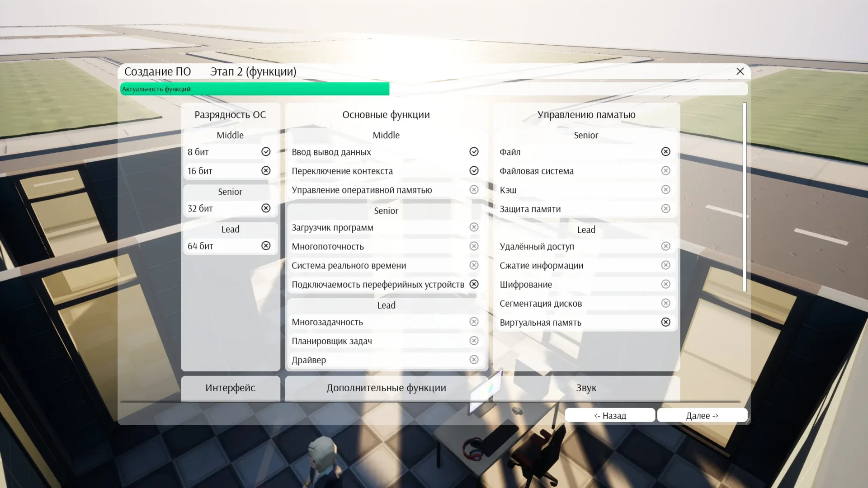Viewport: 868px width, 488px height.
Task: Enable the 32 бит option
Action: pos(266,208)
